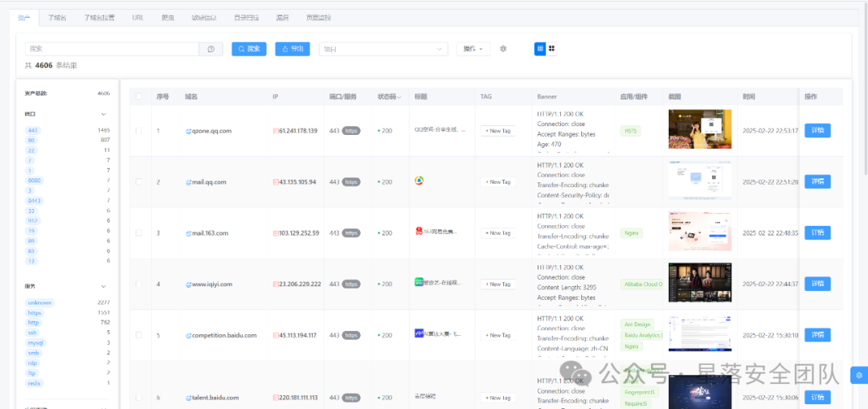868x409 pixels.
Task: Switch to the URL tab
Action: pos(138,18)
